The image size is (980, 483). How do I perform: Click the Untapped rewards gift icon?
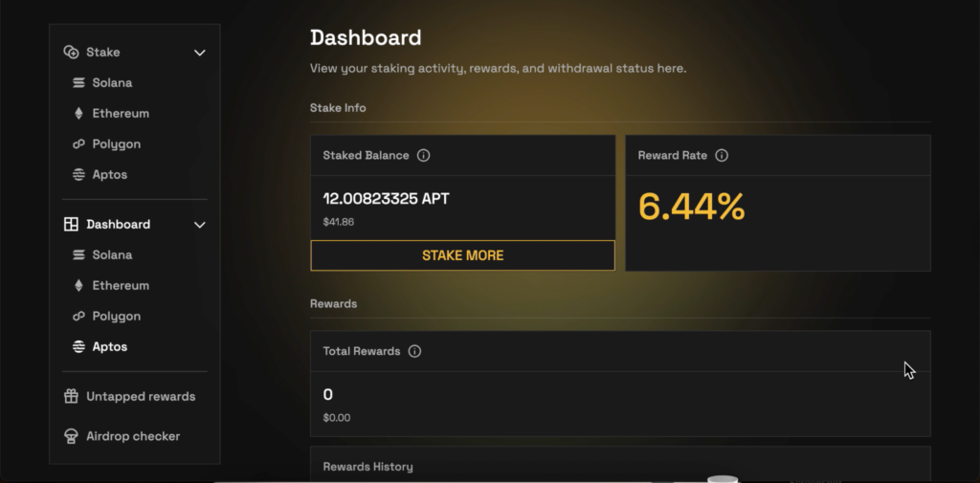(71, 396)
